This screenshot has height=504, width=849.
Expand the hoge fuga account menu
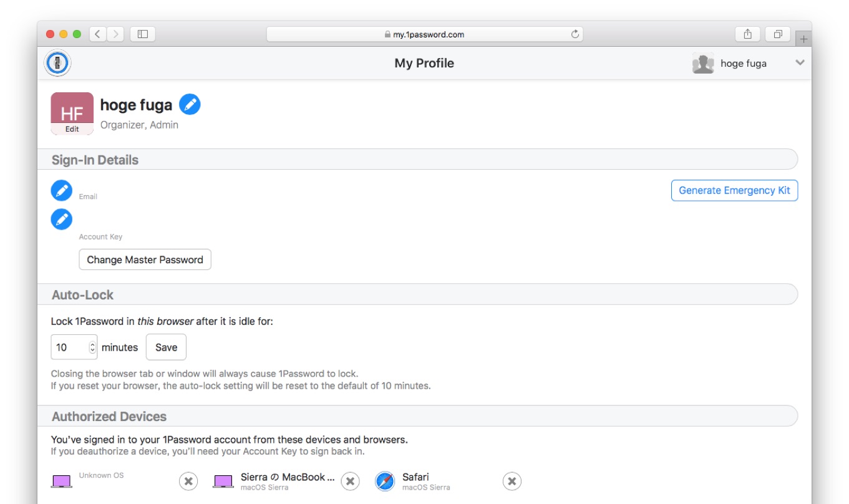point(800,62)
